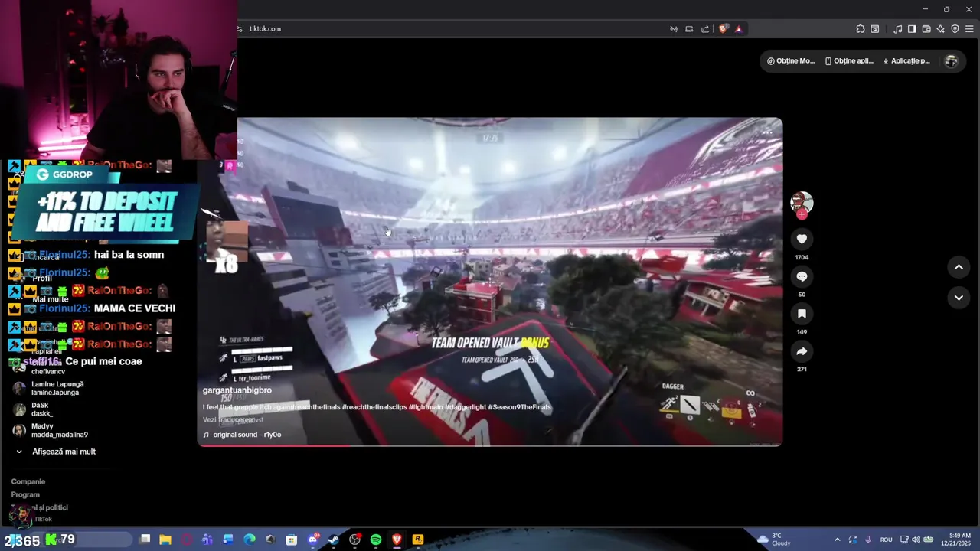This screenshot has height=551, width=980.
Task: Open Task View from the taskbar
Action: pos(145,540)
